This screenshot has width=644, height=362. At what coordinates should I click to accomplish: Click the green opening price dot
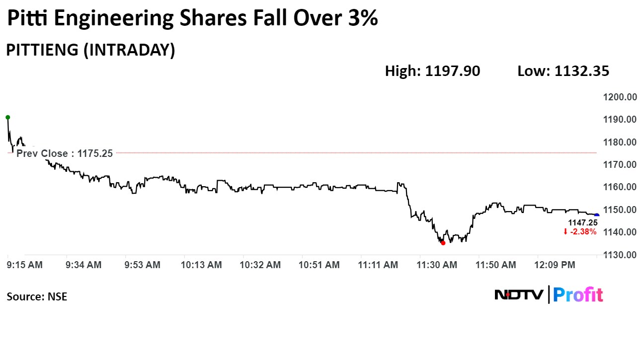tap(7, 117)
